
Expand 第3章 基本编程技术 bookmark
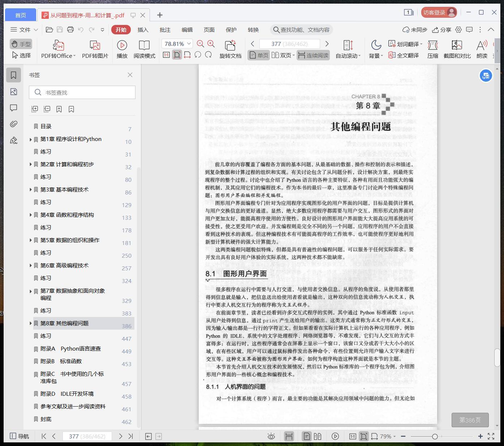tap(30, 190)
